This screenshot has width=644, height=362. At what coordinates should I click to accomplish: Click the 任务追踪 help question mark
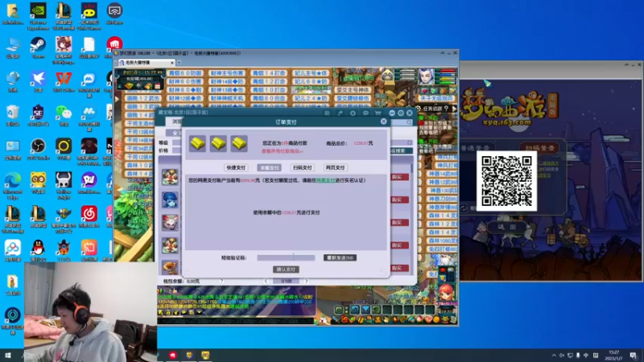click(447, 109)
